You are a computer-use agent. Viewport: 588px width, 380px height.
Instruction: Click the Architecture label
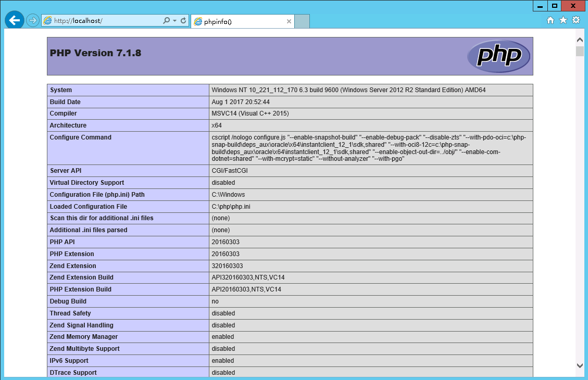[68, 125]
